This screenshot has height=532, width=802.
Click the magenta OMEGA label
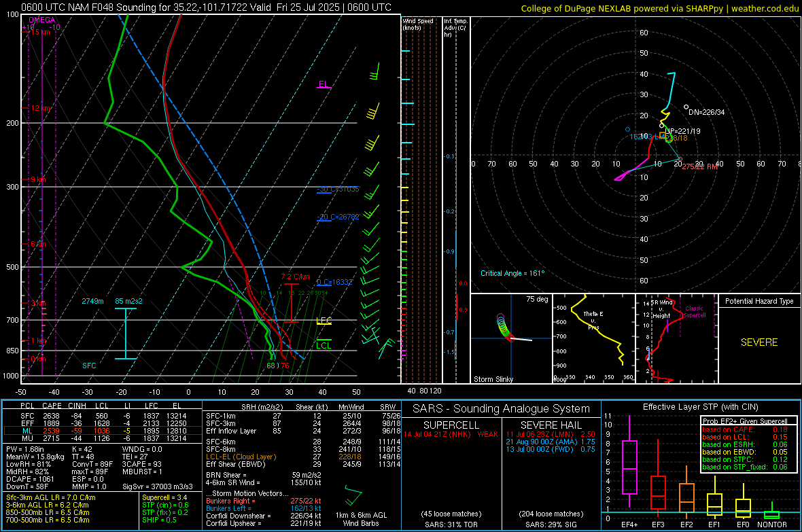42,20
